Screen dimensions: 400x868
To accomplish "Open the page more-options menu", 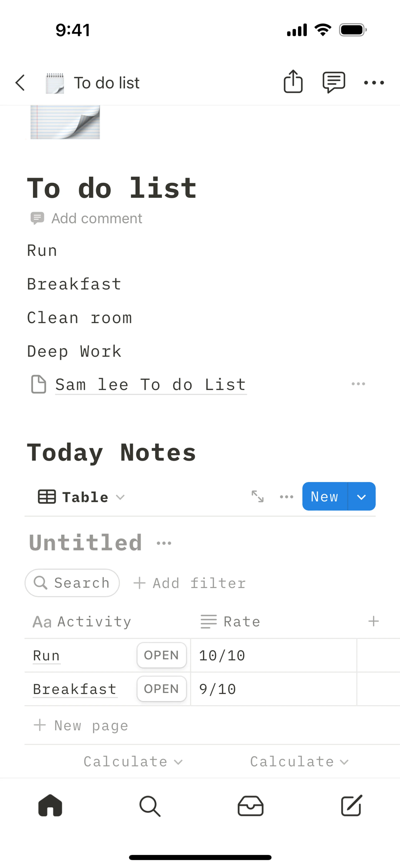I will [x=374, y=83].
